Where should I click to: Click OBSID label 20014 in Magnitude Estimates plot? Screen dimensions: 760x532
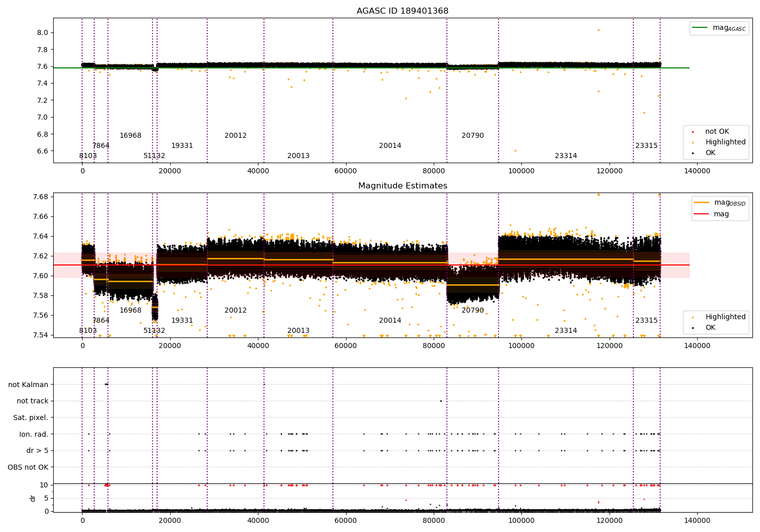pos(390,321)
